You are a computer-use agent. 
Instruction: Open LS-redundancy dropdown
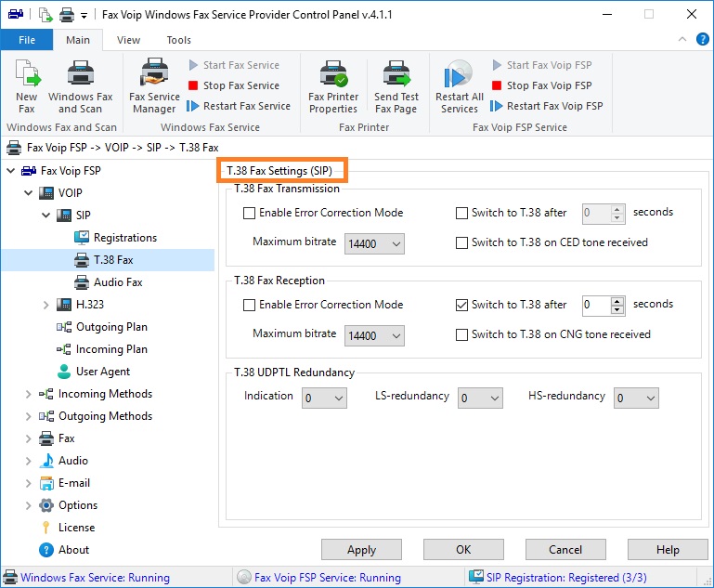480,398
